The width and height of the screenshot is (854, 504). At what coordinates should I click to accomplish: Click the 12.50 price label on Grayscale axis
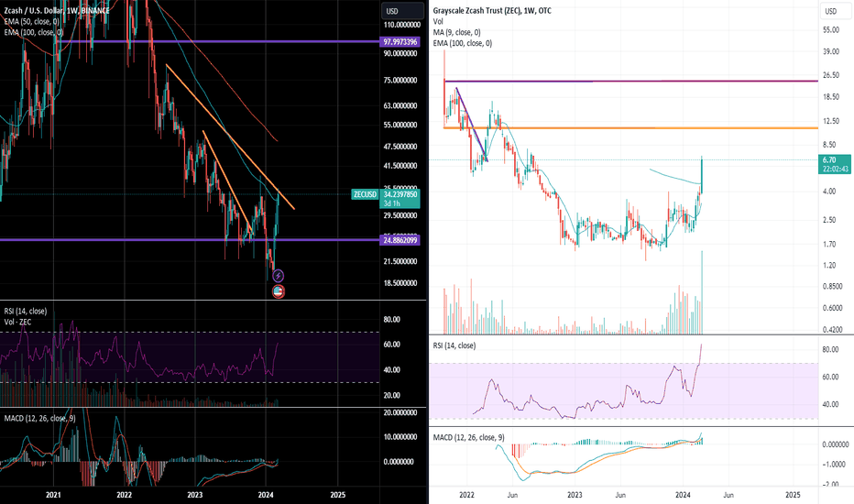[831, 121]
